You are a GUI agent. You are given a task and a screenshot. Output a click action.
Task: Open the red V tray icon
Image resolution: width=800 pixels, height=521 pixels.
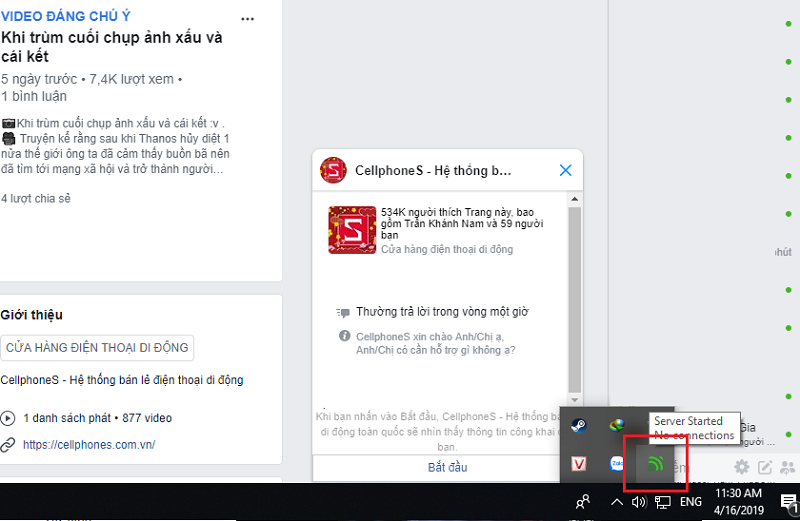click(x=579, y=464)
